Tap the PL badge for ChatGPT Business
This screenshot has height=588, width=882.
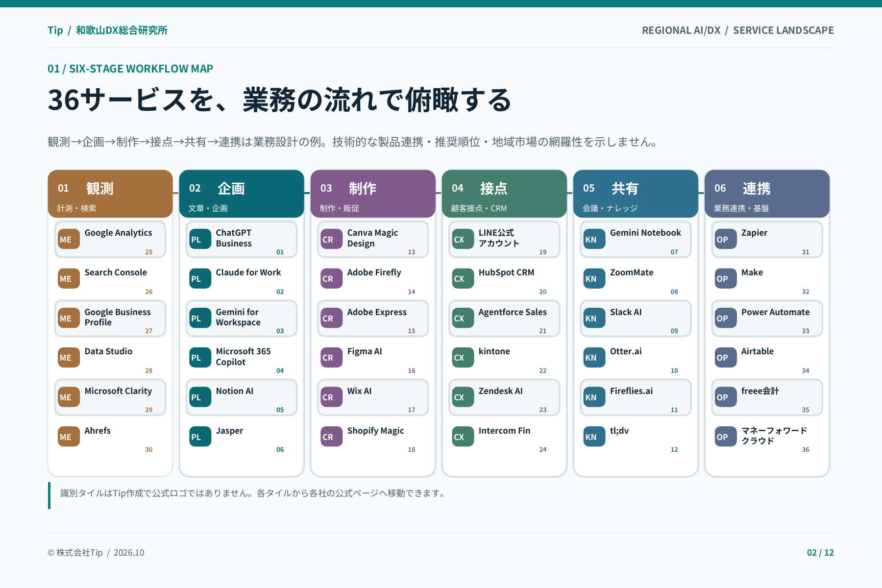point(200,239)
